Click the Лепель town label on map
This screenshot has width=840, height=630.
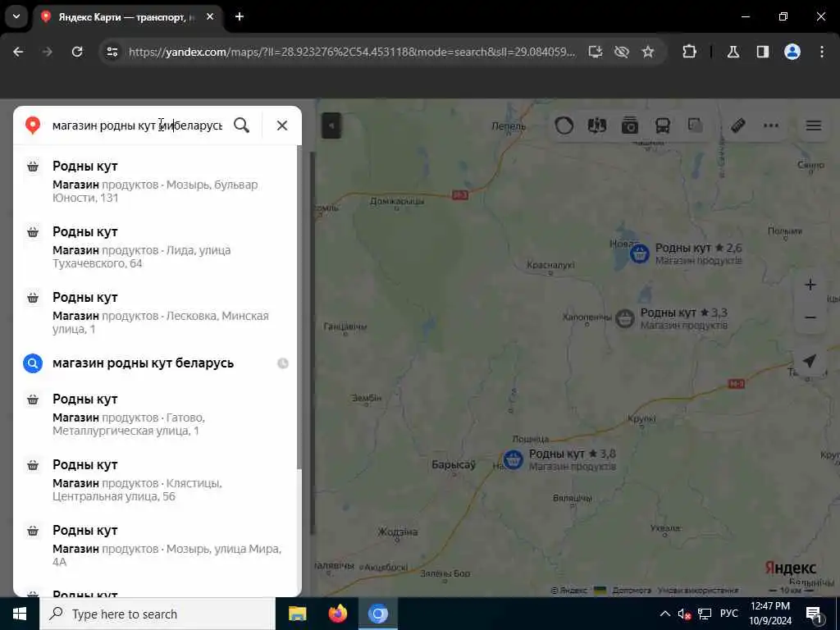click(509, 126)
